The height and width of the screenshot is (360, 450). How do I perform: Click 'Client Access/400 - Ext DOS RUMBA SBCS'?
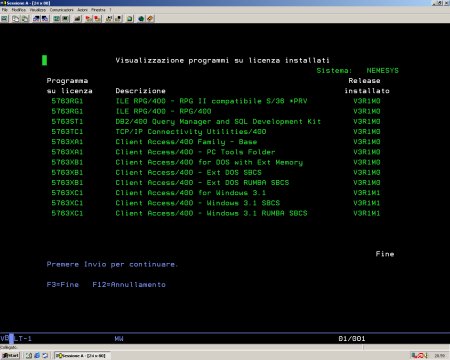point(202,183)
